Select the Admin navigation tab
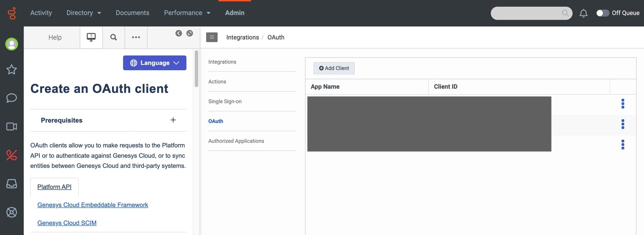Image resolution: width=644 pixels, height=235 pixels. [x=235, y=13]
